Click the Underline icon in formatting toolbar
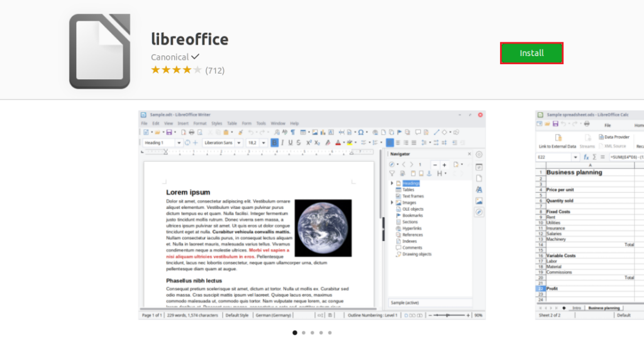Screen dimensions: 644x345 [290, 143]
